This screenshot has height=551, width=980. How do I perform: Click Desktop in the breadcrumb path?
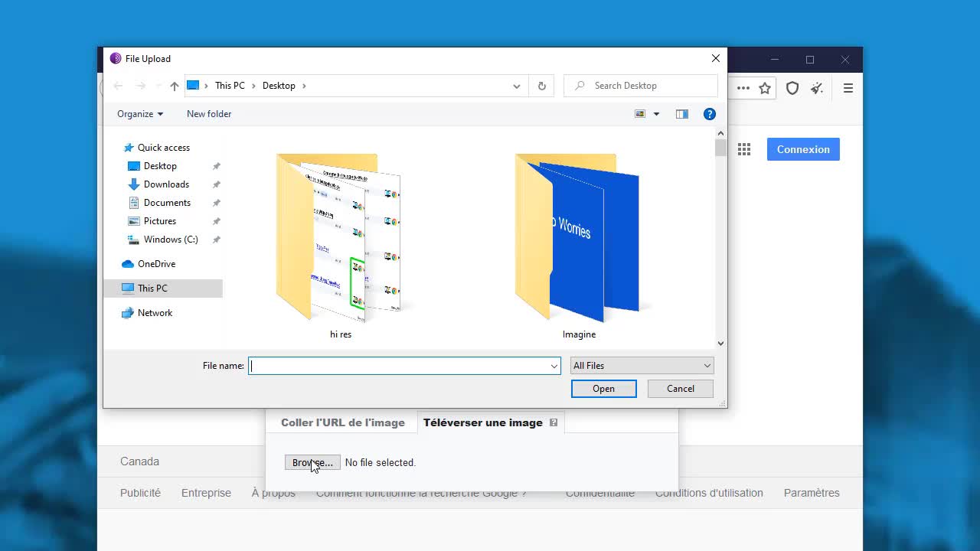279,86
